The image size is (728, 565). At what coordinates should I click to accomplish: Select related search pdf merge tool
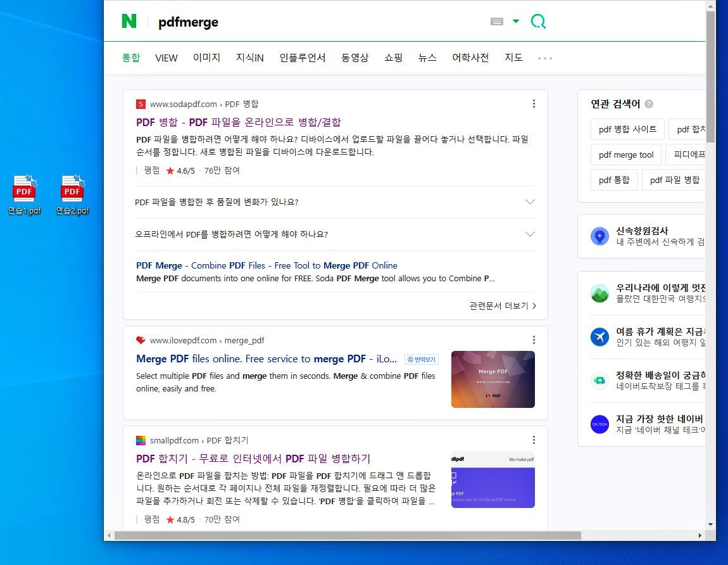tap(626, 155)
